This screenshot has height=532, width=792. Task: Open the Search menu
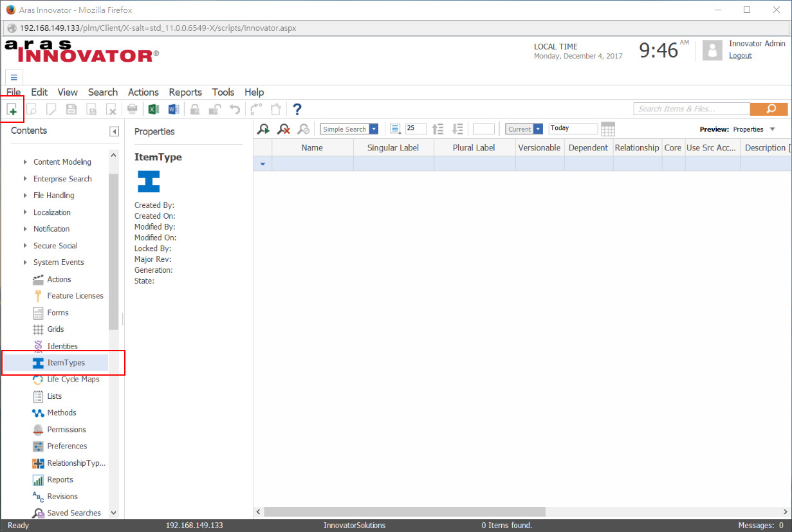tap(103, 92)
